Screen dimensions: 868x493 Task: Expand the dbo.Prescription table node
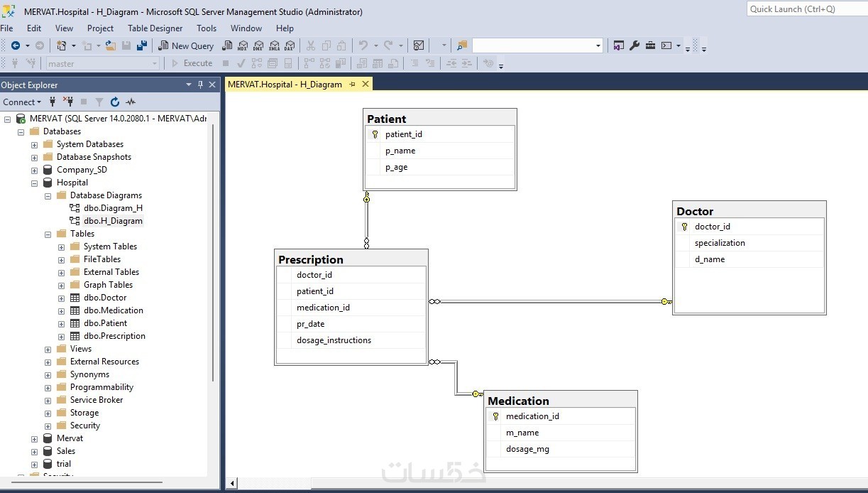pos(61,336)
